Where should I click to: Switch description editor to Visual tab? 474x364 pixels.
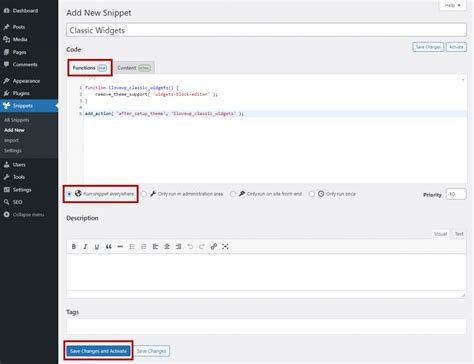(440, 234)
